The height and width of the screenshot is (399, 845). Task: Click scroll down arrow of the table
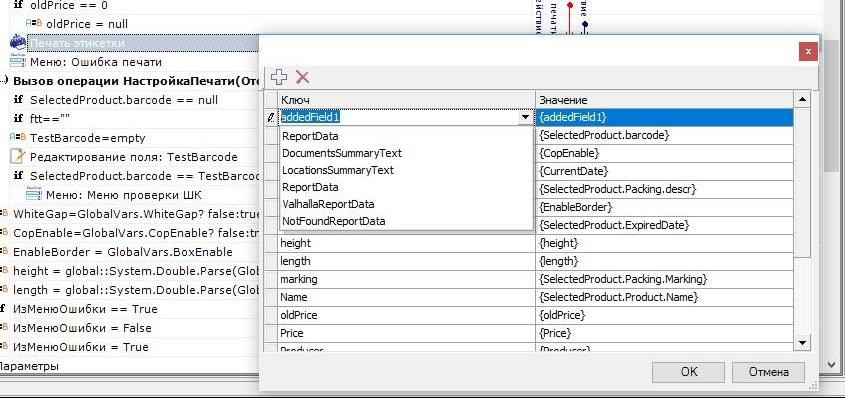coord(802,343)
